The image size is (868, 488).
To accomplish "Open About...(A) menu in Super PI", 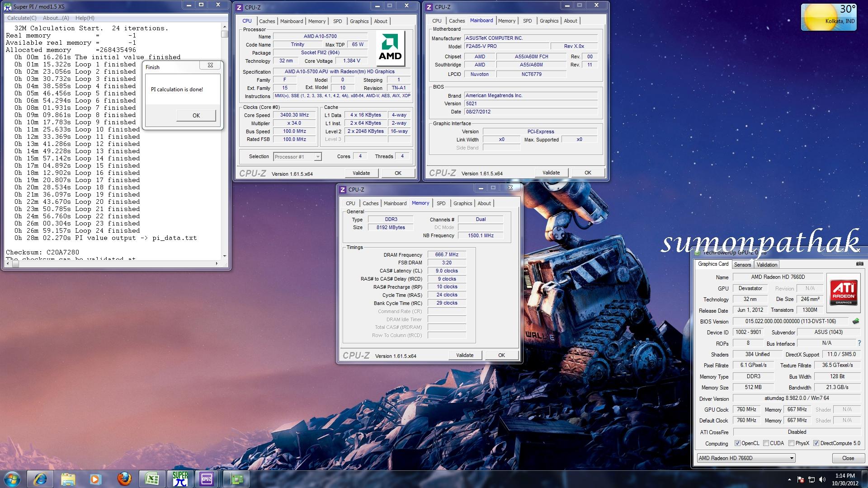I will point(56,18).
